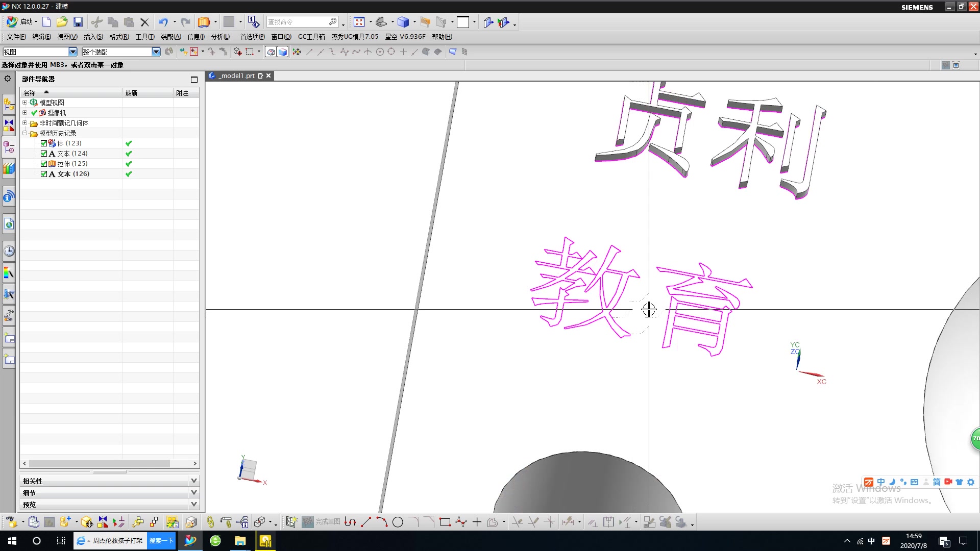This screenshot has height=551, width=980.
Task: Click the Undo arrow icon
Action: click(x=163, y=22)
